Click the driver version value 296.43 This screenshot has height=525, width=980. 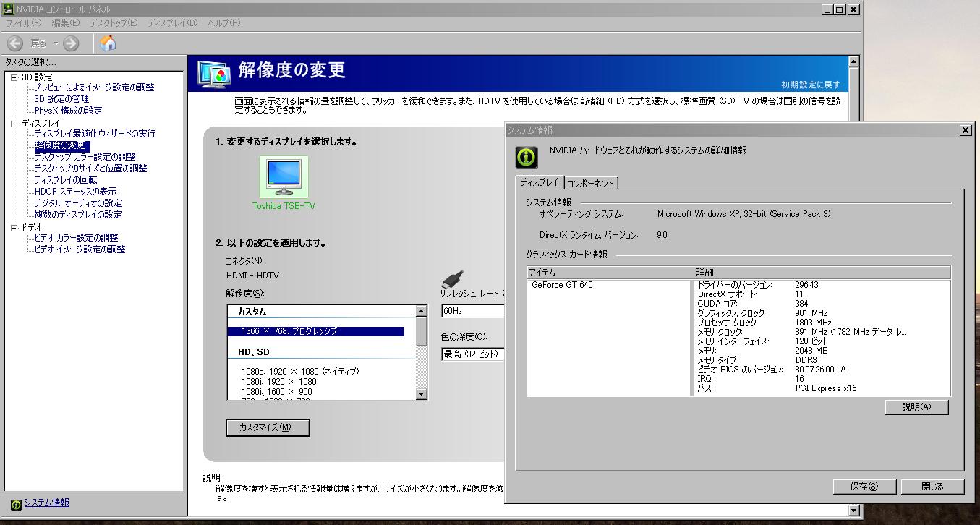(806, 285)
